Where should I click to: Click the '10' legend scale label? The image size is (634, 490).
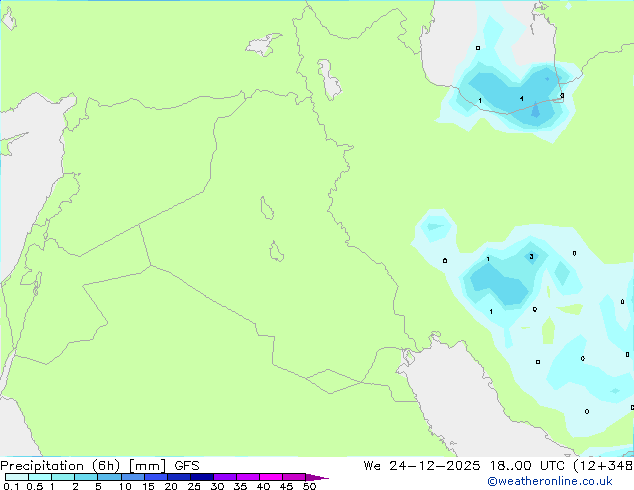coord(125,486)
